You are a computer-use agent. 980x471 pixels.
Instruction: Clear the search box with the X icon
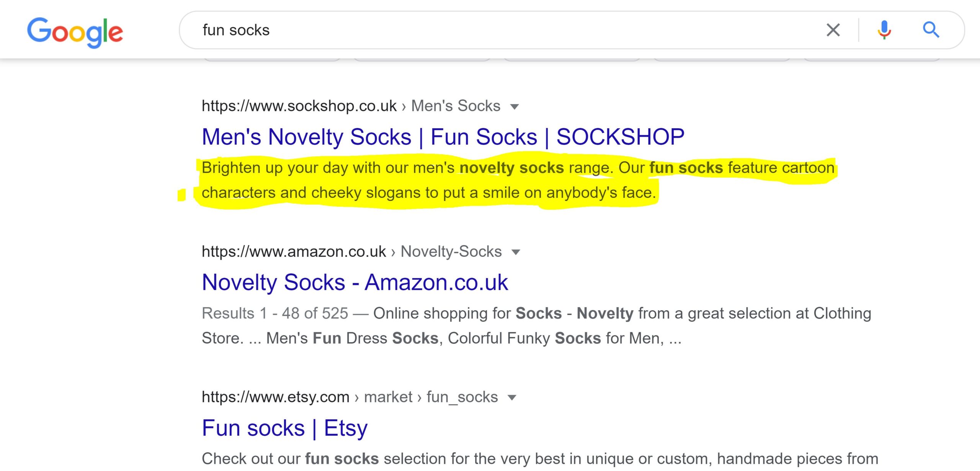coord(833,30)
